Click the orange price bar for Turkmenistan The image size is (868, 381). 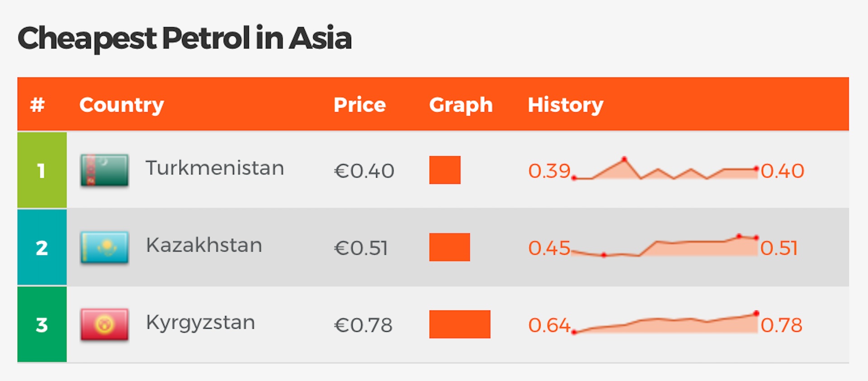click(x=445, y=170)
